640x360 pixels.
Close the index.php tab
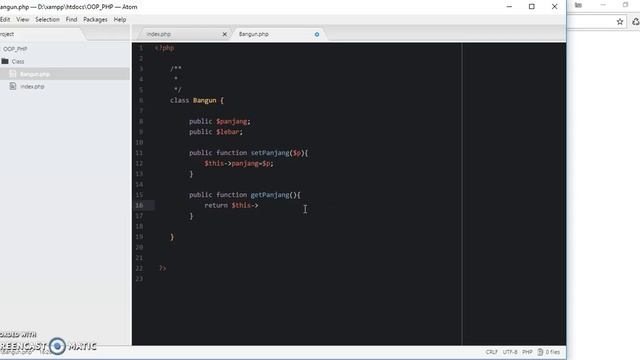[224, 34]
